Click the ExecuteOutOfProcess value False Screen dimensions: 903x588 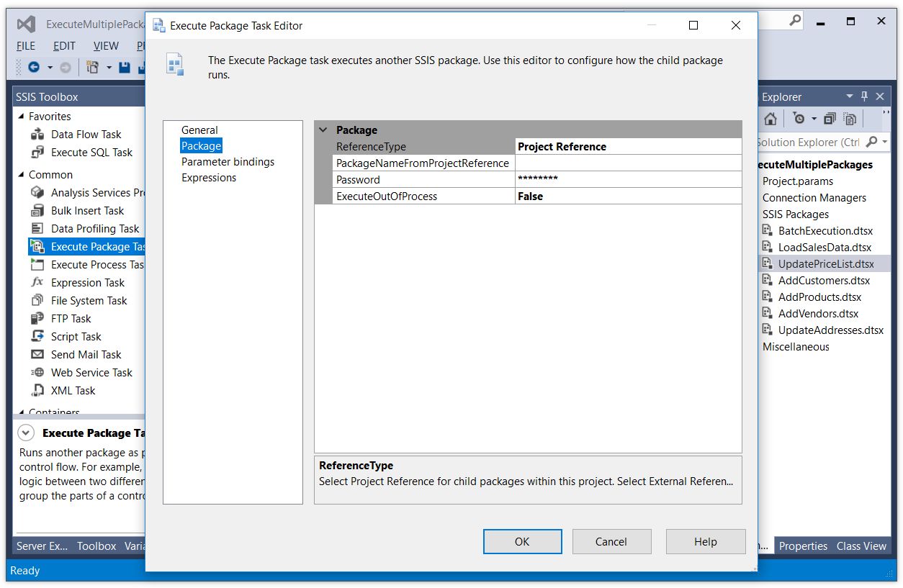click(x=628, y=196)
